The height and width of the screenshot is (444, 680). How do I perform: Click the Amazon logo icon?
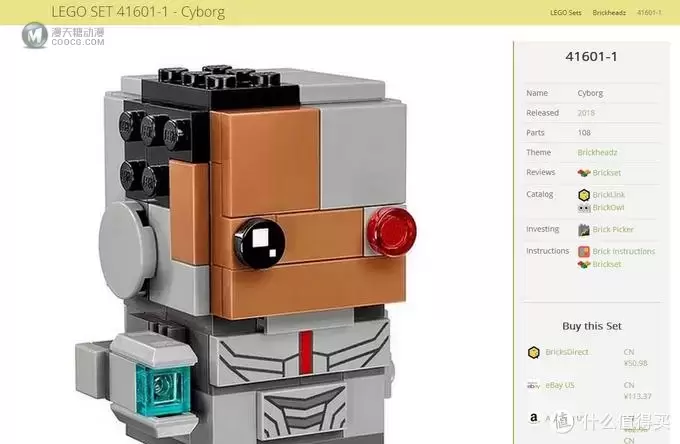tap(534, 418)
